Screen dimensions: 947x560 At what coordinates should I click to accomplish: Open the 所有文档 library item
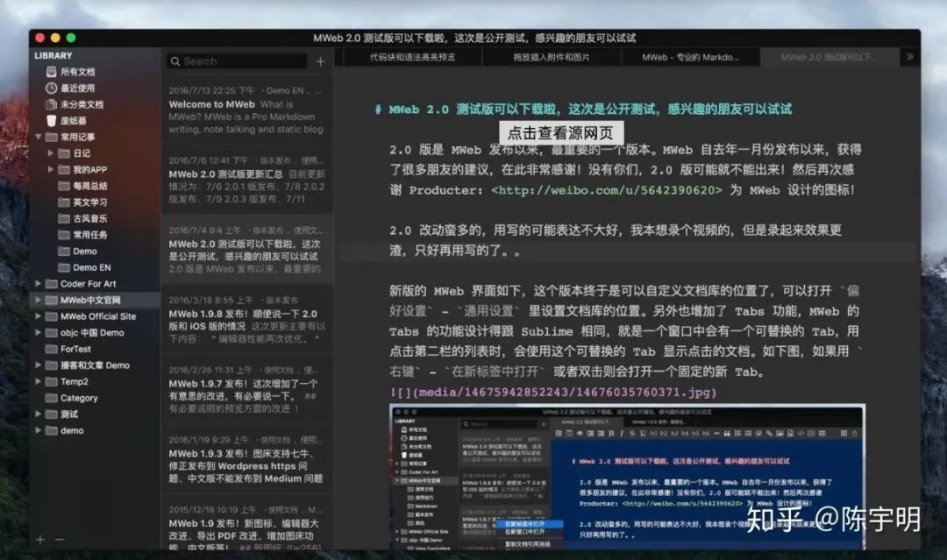click(x=77, y=72)
